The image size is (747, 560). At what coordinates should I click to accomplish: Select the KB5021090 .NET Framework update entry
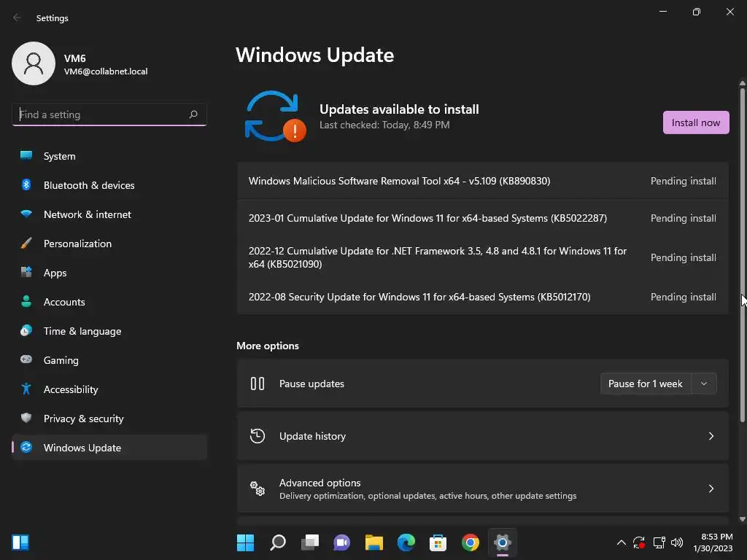(483, 257)
